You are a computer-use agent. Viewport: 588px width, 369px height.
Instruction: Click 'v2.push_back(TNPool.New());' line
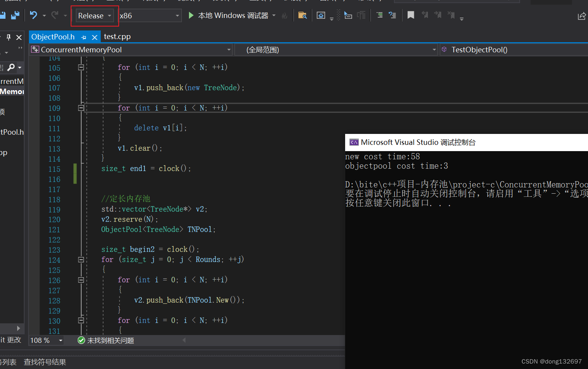pos(189,300)
